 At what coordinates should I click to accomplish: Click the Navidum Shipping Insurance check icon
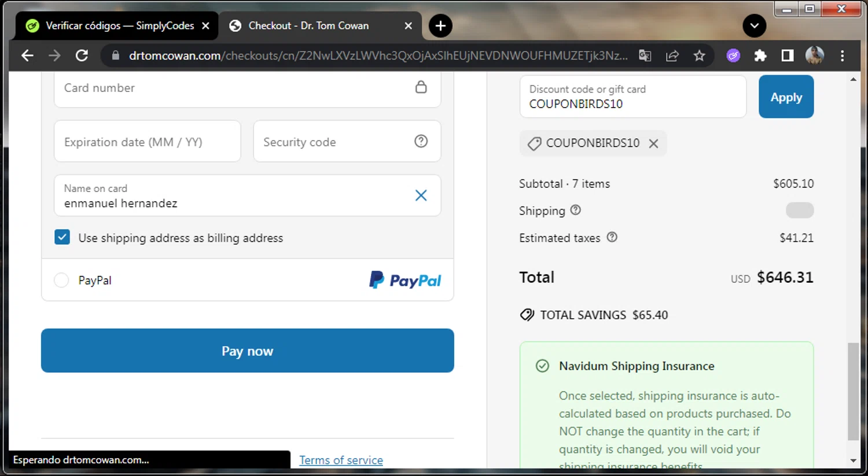(x=542, y=366)
